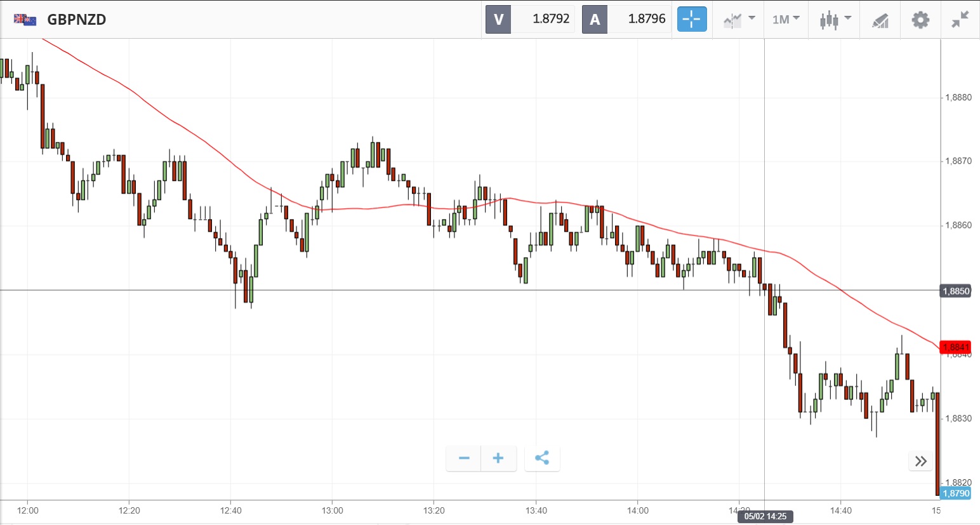This screenshot has width=980, height=525.
Task: Click the red moving average 1.8841 label
Action: tap(955, 347)
